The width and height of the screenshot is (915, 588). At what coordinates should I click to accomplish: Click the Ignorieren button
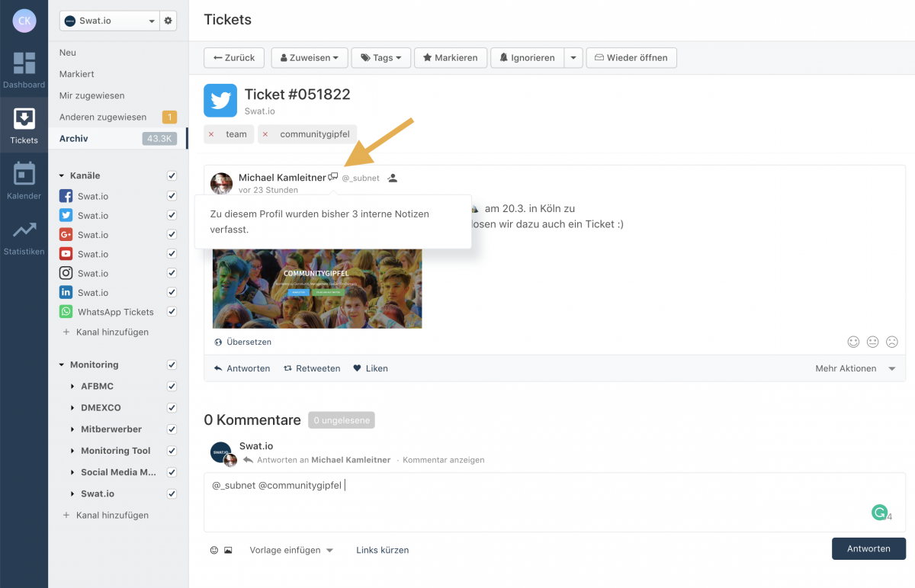(528, 58)
